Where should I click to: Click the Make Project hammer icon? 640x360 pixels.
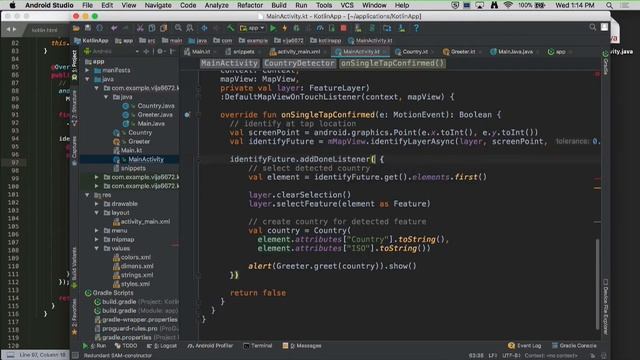click(231, 28)
